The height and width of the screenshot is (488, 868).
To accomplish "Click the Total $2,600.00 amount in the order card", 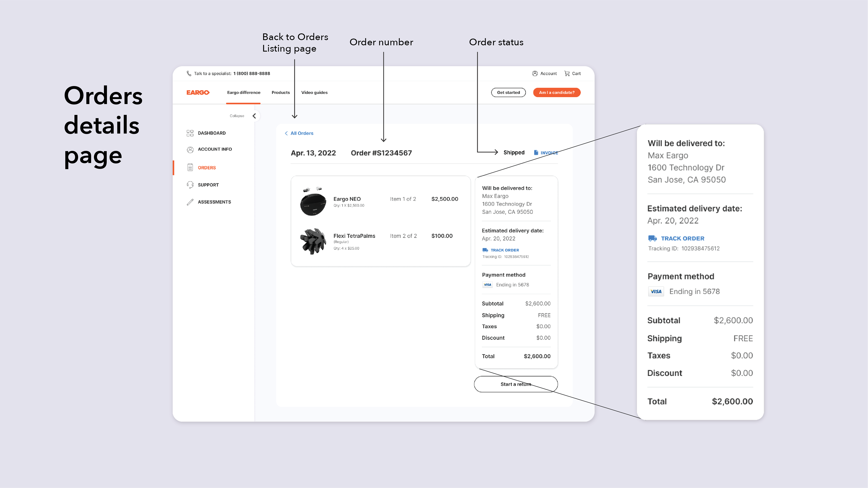I will (x=537, y=356).
